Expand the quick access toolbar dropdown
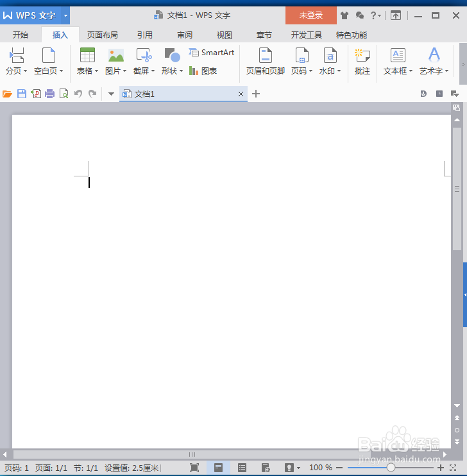Screen dimensions: 467x476 coord(111,94)
